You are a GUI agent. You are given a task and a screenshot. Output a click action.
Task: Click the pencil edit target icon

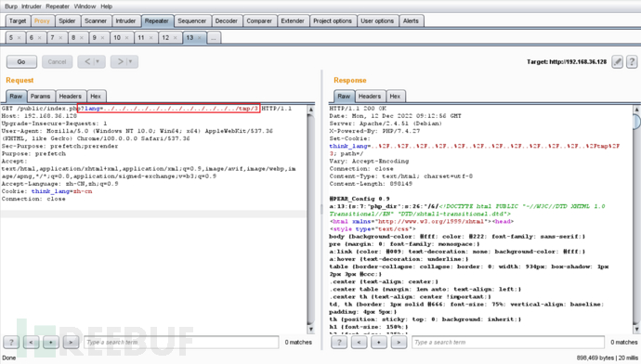click(x=617, y=62)
